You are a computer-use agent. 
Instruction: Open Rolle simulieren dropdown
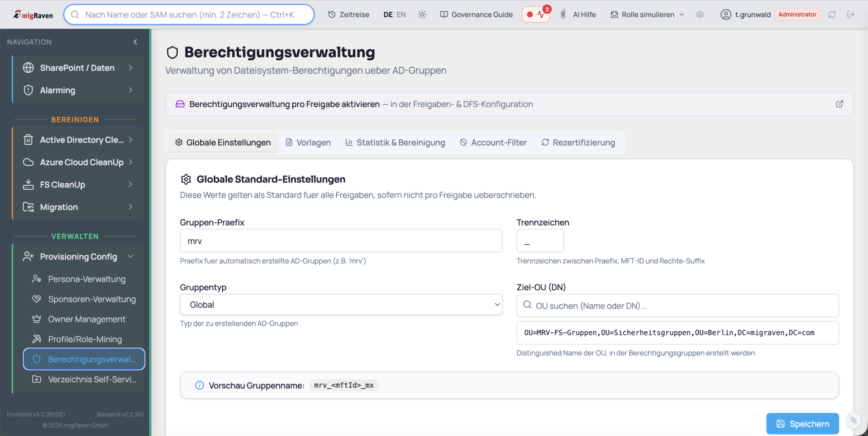[647, 15]
